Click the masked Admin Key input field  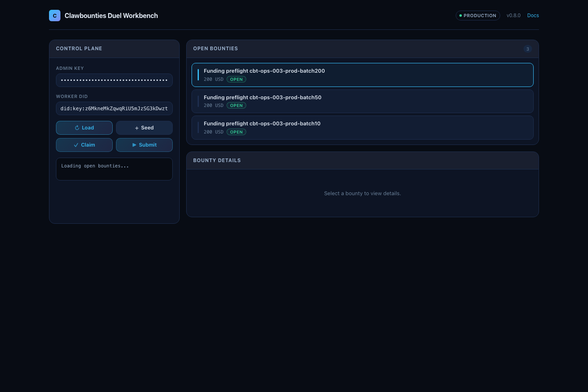114,80
